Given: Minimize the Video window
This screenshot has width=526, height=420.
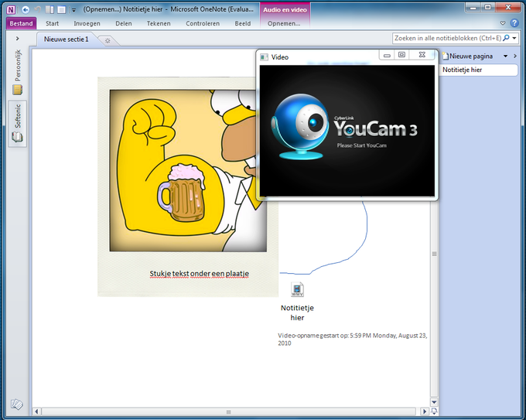Looking at the screenshot, I should click(x=387, y=55).
